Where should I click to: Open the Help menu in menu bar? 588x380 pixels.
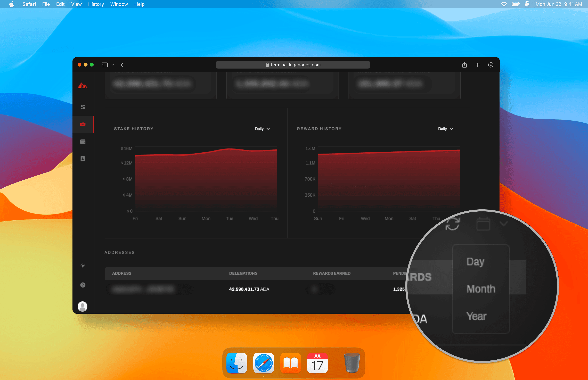[x=139, y=4]
